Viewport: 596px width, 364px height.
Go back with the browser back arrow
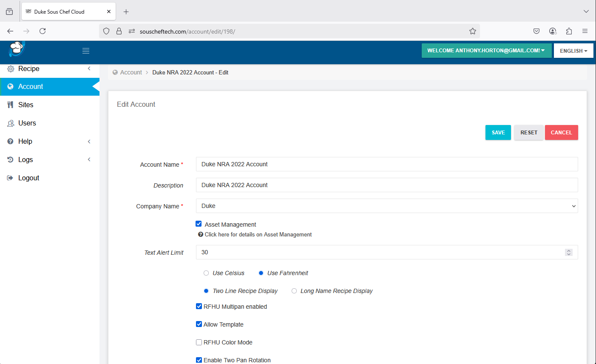10,31
